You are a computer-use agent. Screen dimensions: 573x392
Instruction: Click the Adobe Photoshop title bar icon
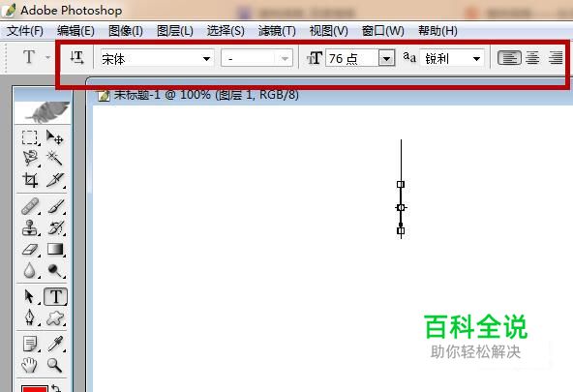point(9,10)
